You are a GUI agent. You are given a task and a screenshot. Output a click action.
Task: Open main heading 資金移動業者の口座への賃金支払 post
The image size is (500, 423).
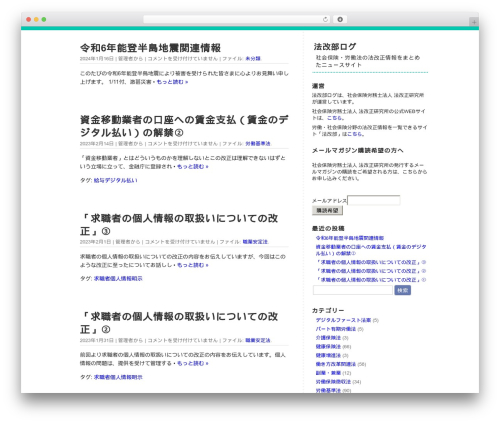[184, 126]
